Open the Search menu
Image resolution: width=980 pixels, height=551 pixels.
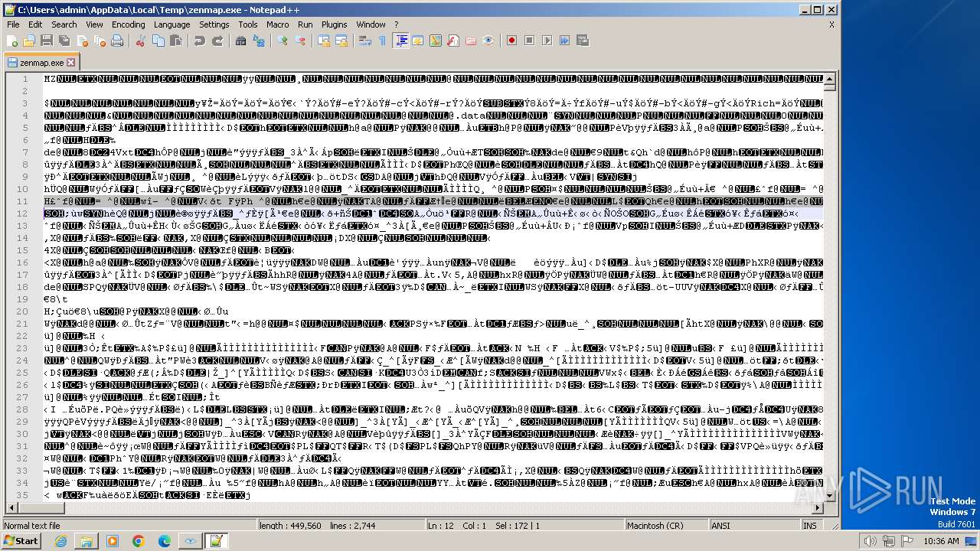(x=64, y=24)
